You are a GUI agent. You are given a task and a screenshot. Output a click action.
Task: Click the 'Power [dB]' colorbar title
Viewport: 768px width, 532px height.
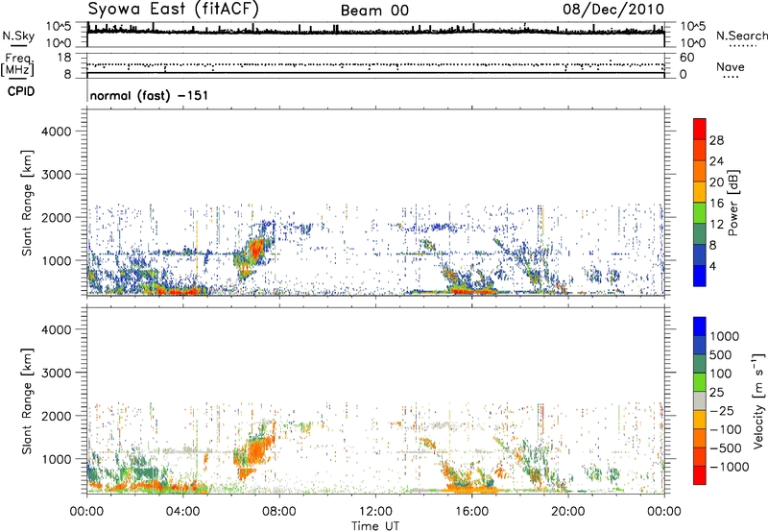pos(733,203)
